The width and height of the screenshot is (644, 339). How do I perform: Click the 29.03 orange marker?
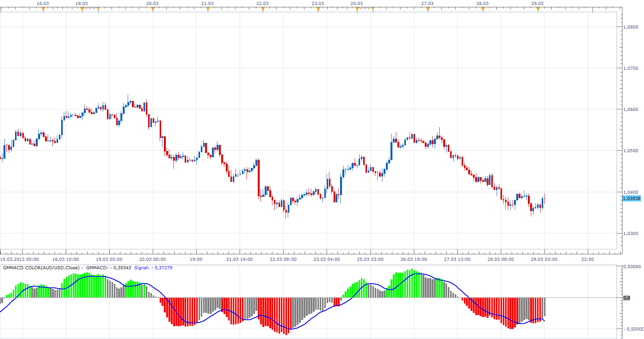[538, 9]
